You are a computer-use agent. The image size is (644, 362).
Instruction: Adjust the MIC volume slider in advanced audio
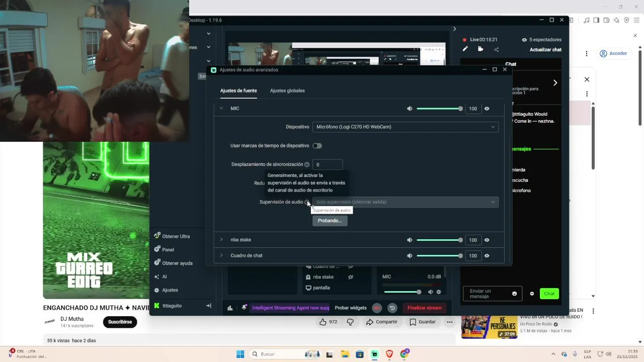click(439, 109)
